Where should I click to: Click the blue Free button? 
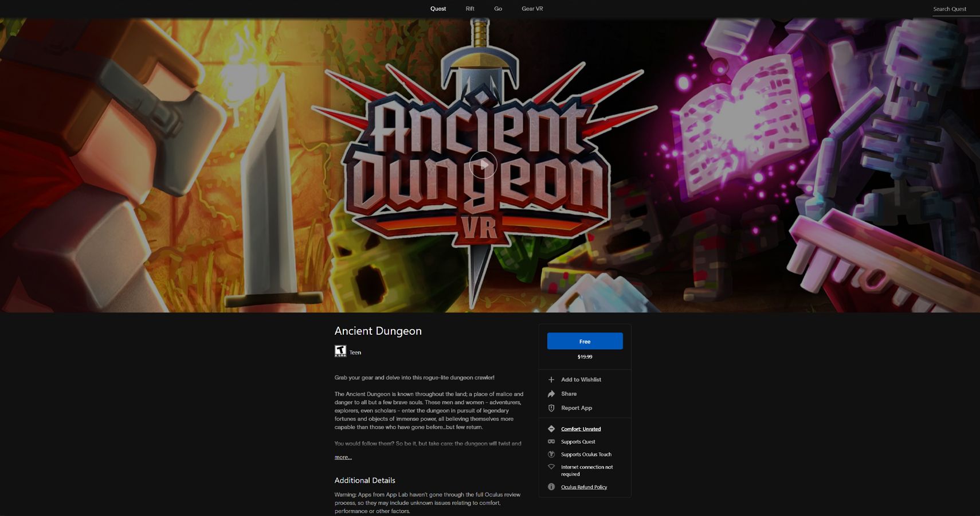coord(585,341)
